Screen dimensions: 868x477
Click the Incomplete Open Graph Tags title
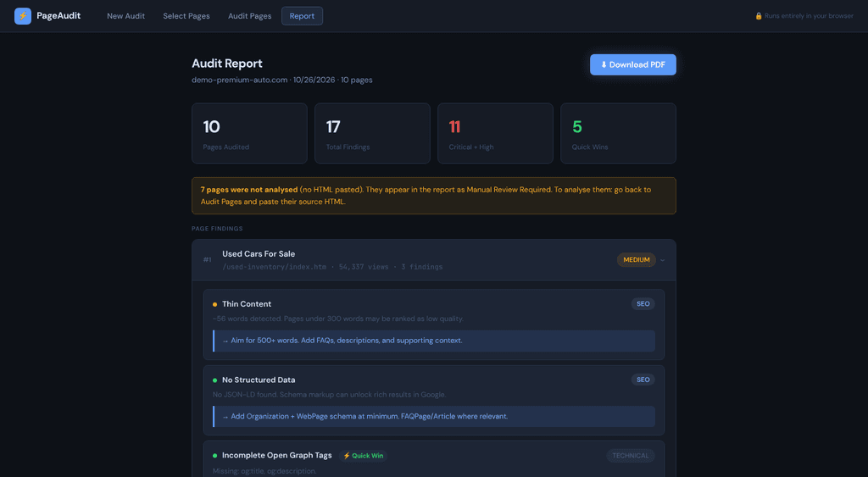[277, 456]
